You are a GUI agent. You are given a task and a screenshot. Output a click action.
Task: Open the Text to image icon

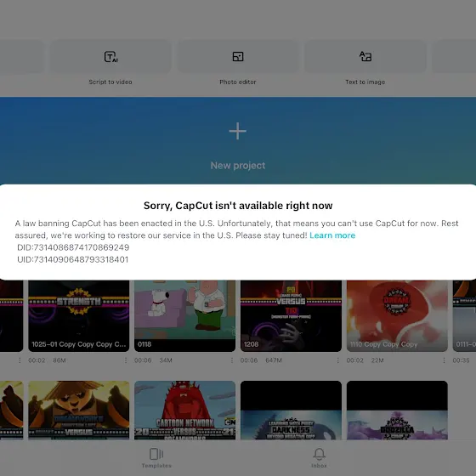click(365, 56)
